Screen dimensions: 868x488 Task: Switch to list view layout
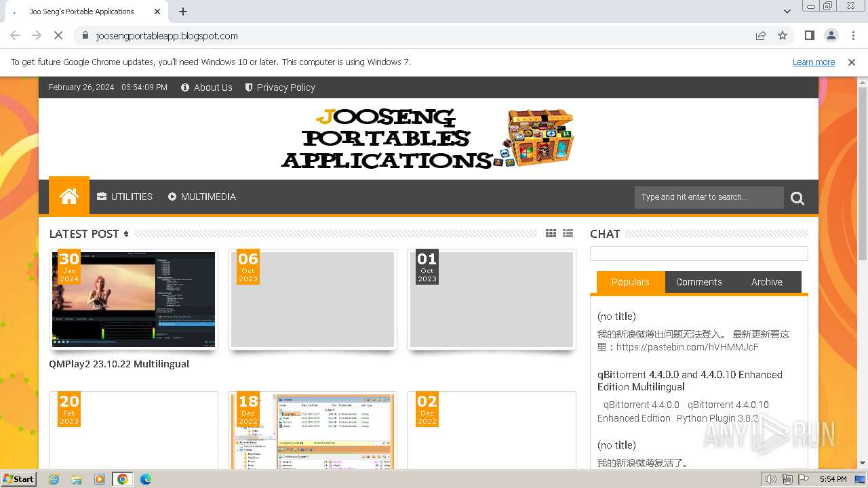[568, 233]
